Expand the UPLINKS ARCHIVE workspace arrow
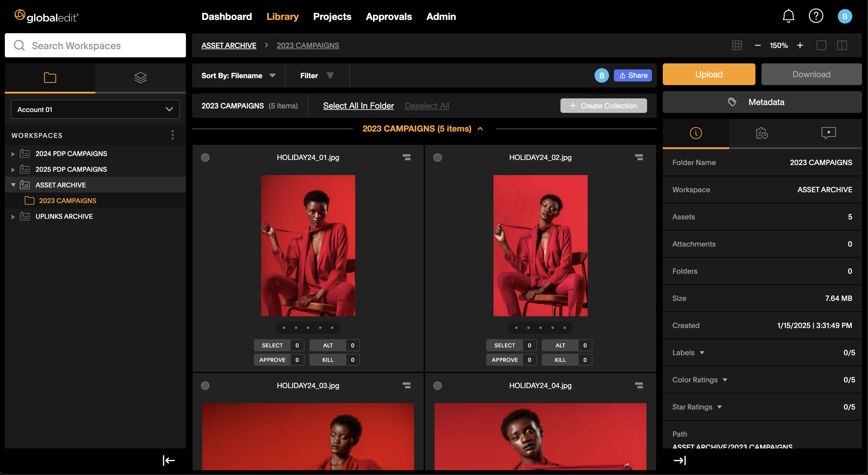Image resolution: width=868 pixels, height=475 pixels. point(13,217)
